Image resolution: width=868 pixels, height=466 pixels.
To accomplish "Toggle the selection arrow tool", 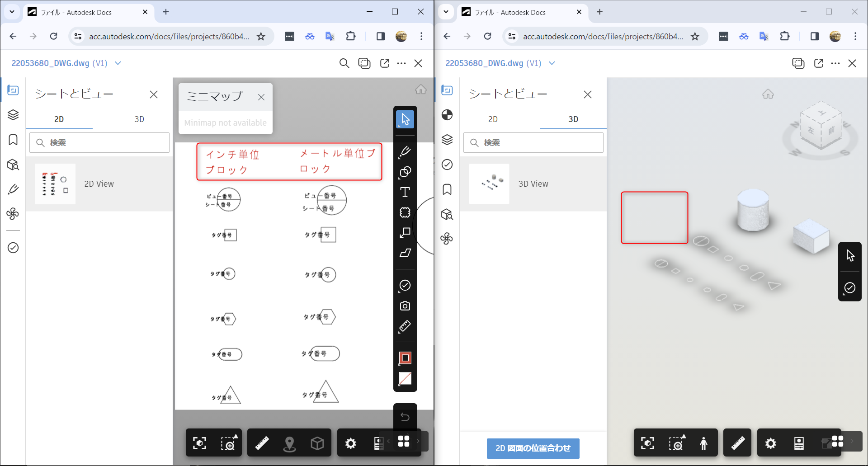I will point(405,119).
